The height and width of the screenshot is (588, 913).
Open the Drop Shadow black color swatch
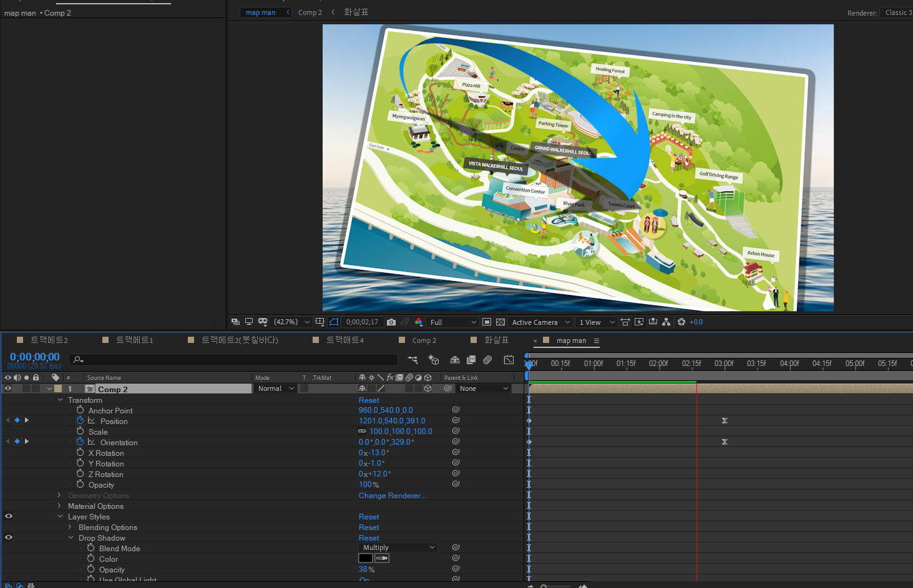pyautogui.click(x=366, y=559)
